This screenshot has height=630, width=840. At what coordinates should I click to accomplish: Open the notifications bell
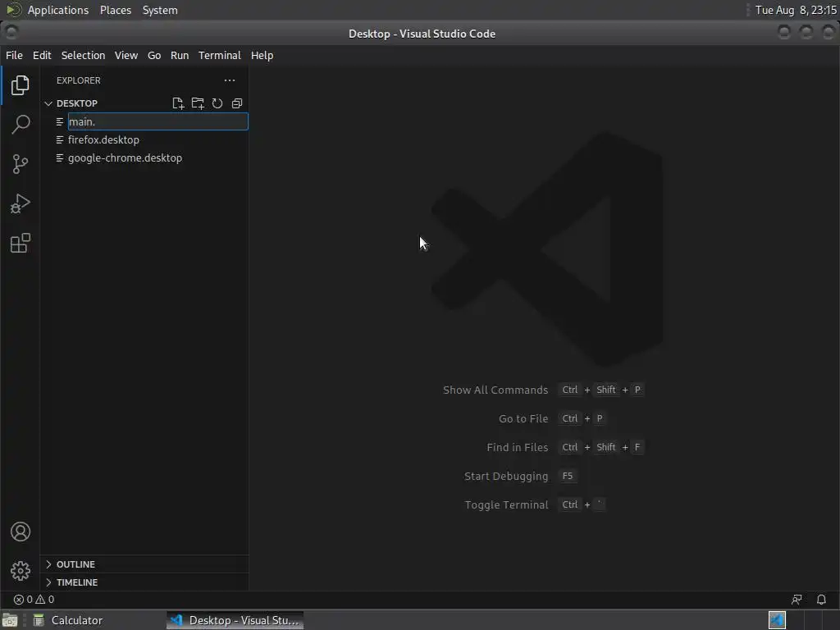[x=821, y=600]
